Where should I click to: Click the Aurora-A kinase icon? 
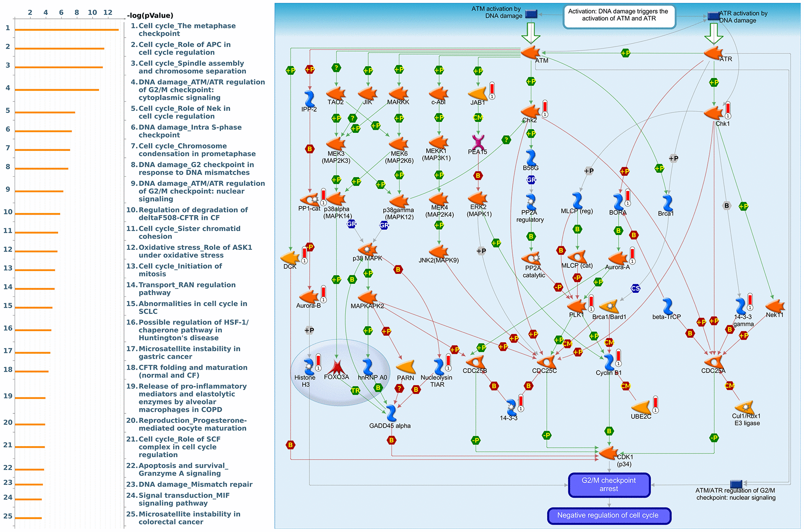[618, 258]
